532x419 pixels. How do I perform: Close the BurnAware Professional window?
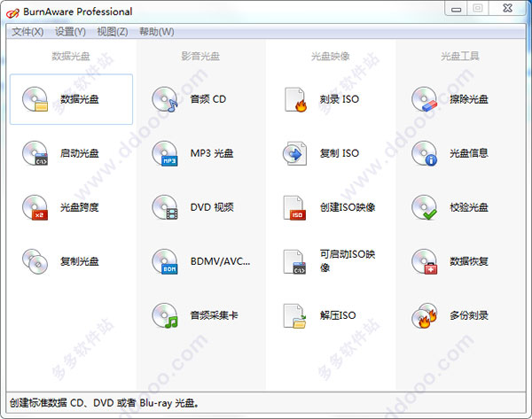point(508,9)
